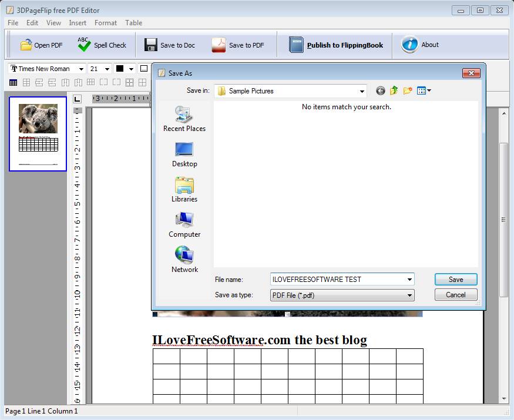Open the font color dropdown arrow
514x420 pixels.
(x=131, y=69)
